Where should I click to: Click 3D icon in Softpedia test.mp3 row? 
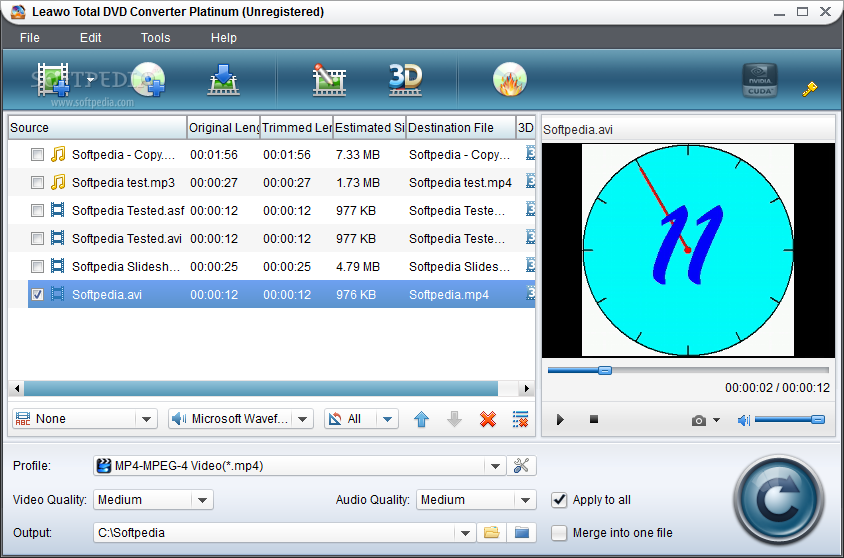[x=531, y=181]
